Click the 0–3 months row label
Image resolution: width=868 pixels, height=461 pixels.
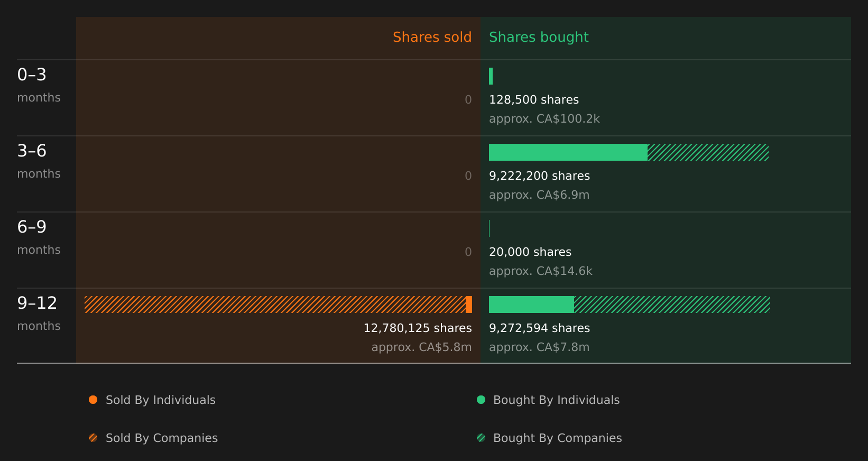39,85
